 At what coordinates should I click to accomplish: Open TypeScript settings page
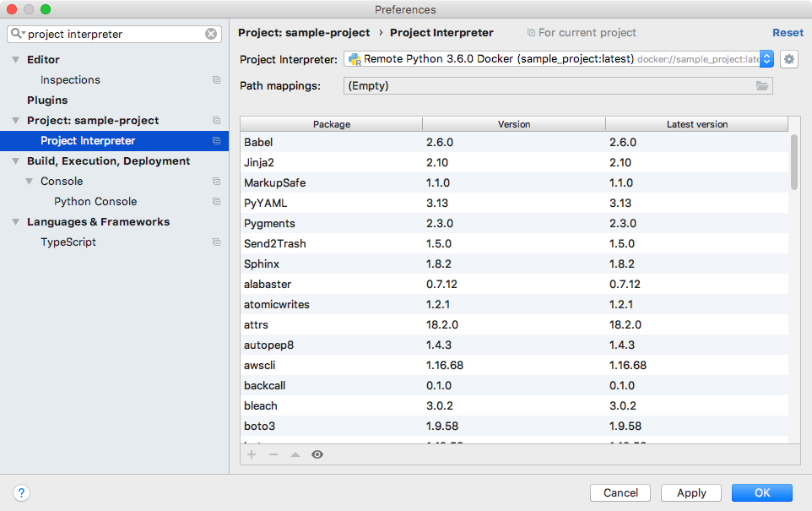(68, 242)
